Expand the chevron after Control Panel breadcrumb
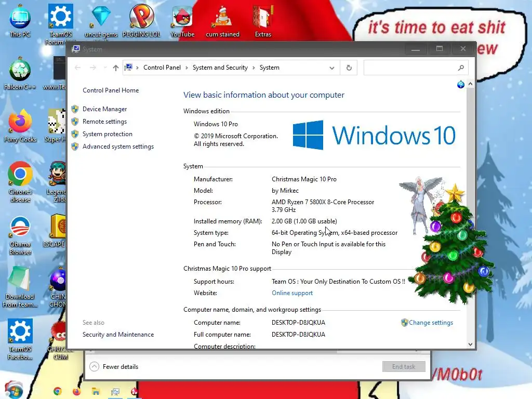 point(187,68)
